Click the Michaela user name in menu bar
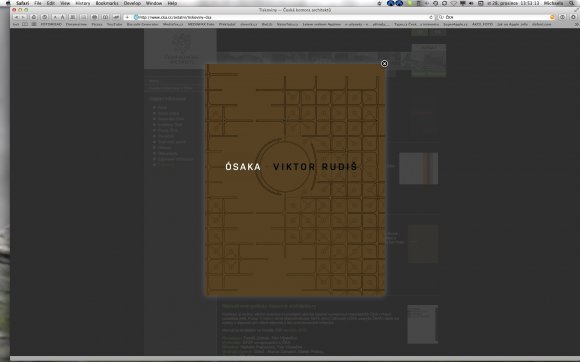The image size is (580, 362). [553, 3]
